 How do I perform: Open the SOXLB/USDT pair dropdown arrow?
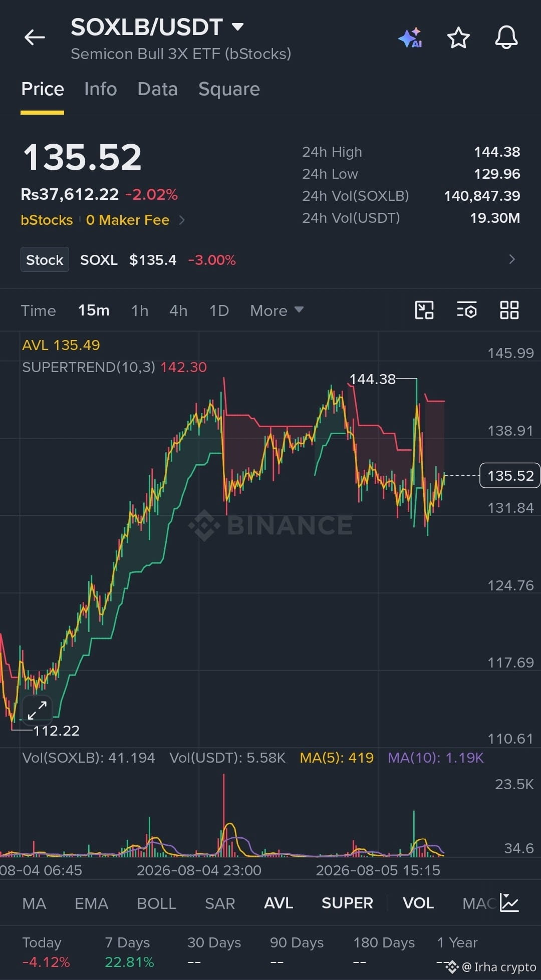pos(237,27)
